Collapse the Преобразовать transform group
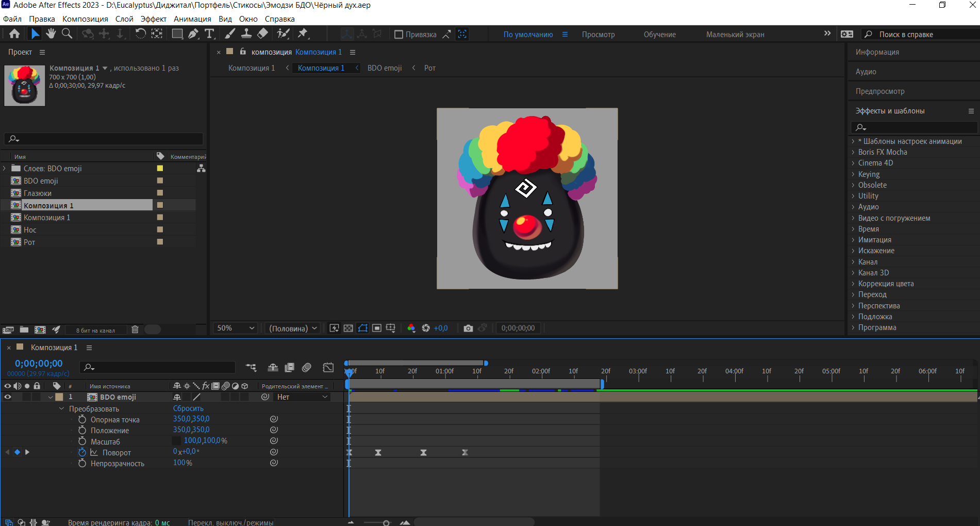Screen dimensions: 980x526 click(x=61, y=408)
